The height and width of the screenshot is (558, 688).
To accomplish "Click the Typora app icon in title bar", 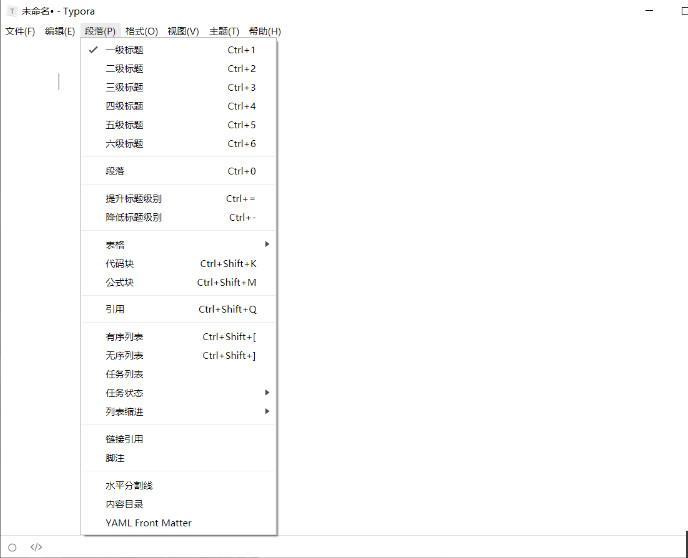I will 12,11.
